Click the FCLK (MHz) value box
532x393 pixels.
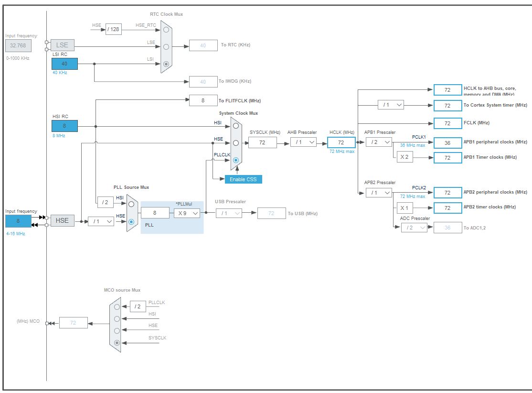(x=448, y=123)
